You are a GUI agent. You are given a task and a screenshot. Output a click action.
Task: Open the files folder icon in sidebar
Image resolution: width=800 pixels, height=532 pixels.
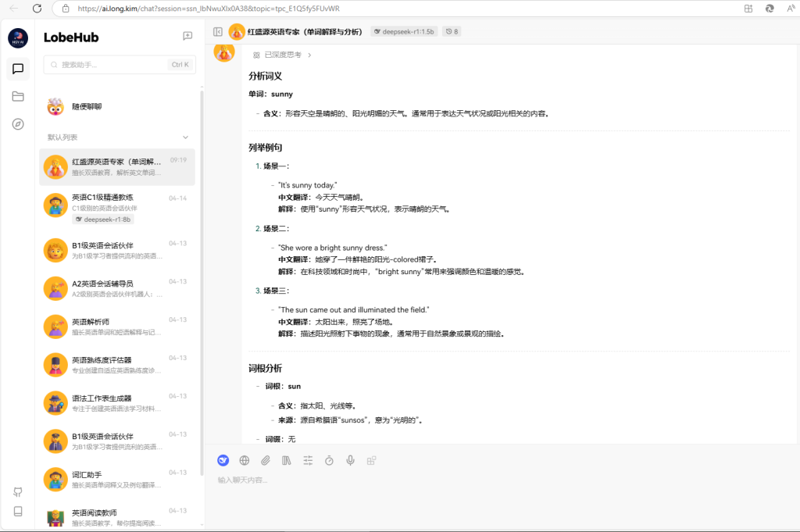tap(18, 96)
